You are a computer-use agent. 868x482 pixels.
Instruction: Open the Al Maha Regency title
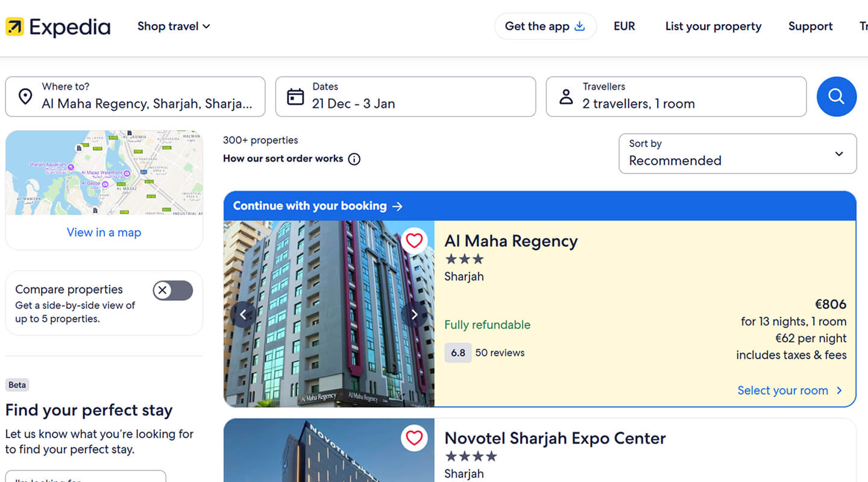coord(511,241)
